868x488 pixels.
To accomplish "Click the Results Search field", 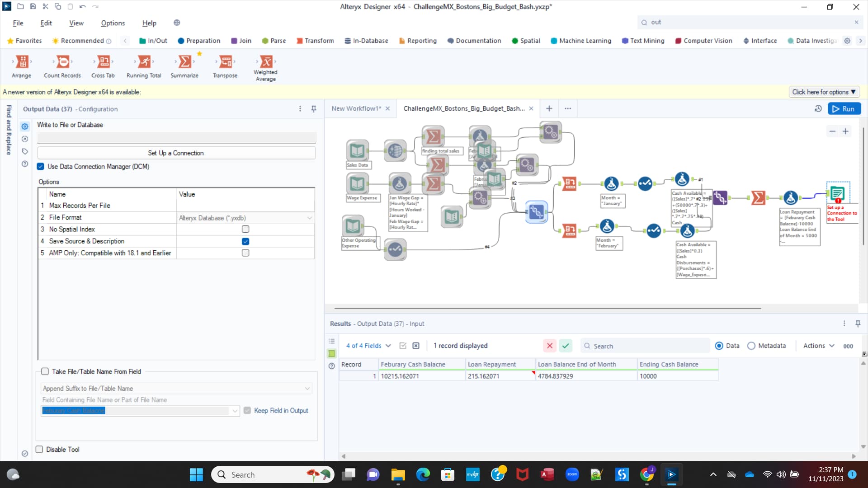I will click(646, 346).
